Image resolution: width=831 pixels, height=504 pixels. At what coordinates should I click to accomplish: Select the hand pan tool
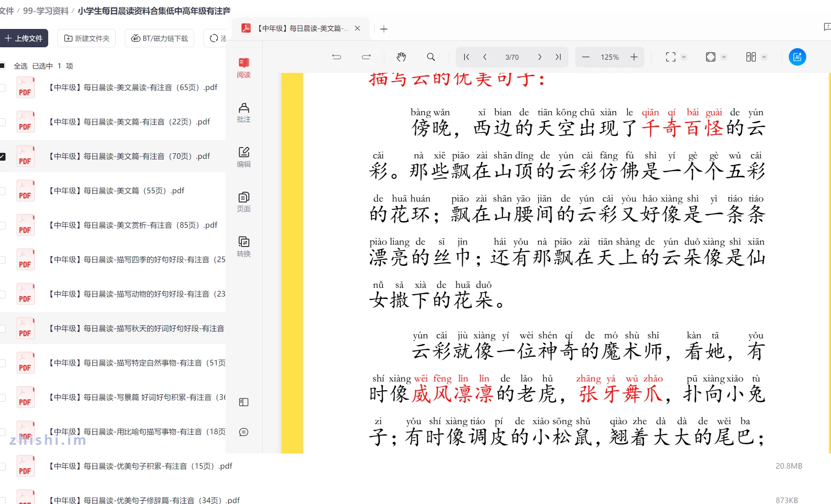click(401, 57)
